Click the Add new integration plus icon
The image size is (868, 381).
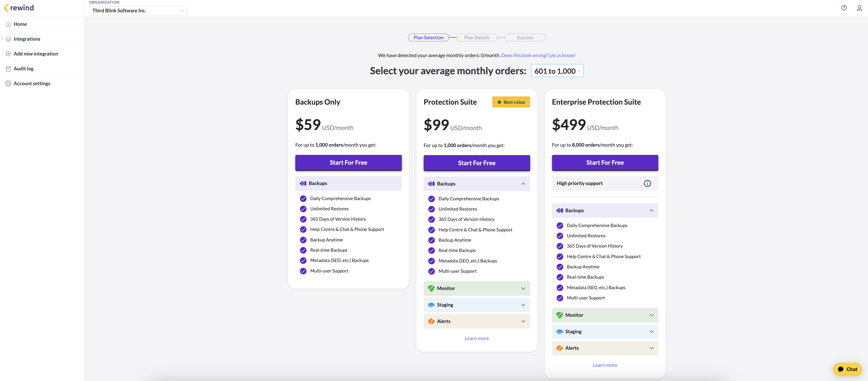pos(8,54)
